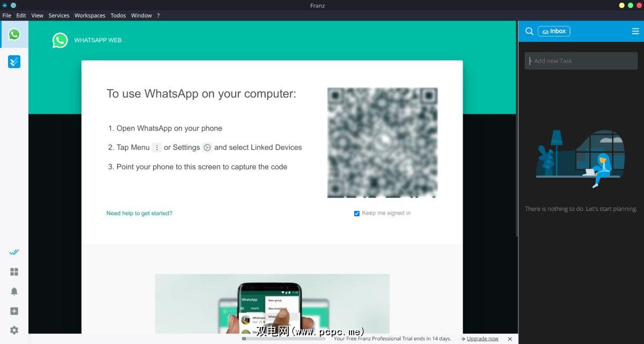Click the trial progress bar

(x=283, y=339)
